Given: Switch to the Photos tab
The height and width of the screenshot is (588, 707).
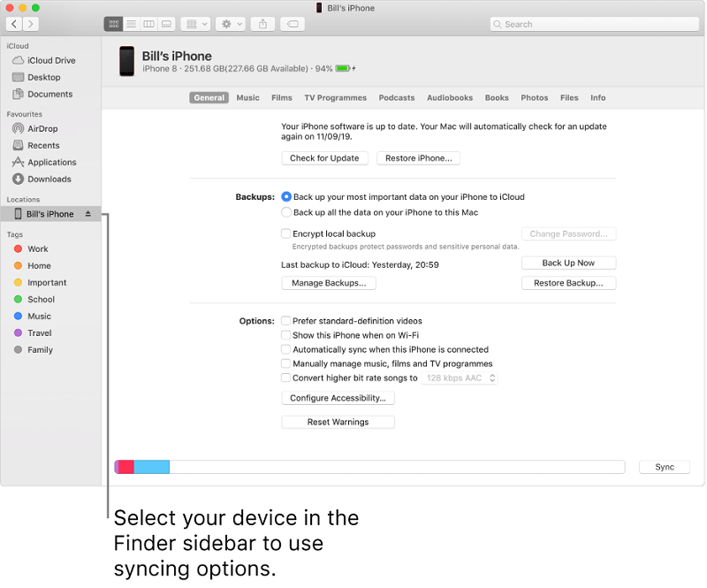Looking at the screenshot, I should point(535,97).
